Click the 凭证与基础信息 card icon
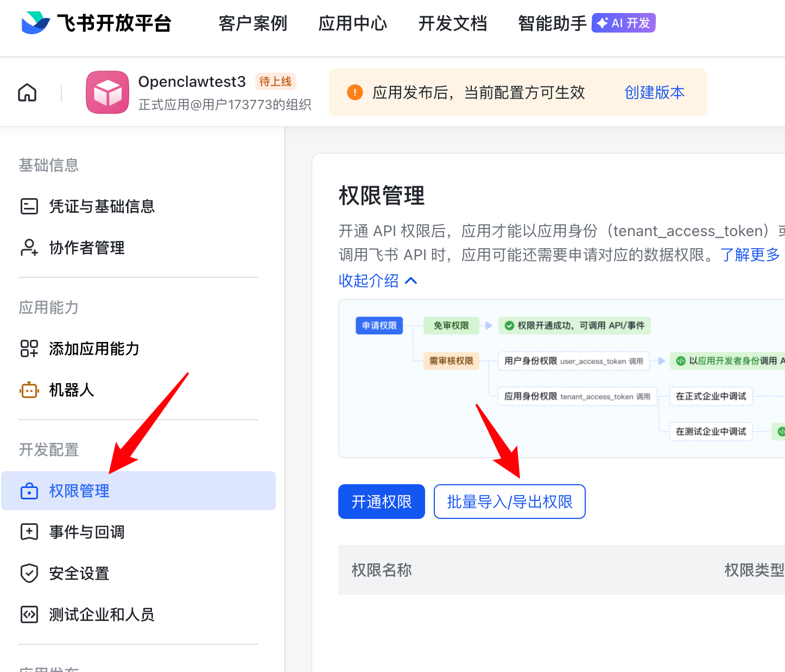 tap(29, 206)
